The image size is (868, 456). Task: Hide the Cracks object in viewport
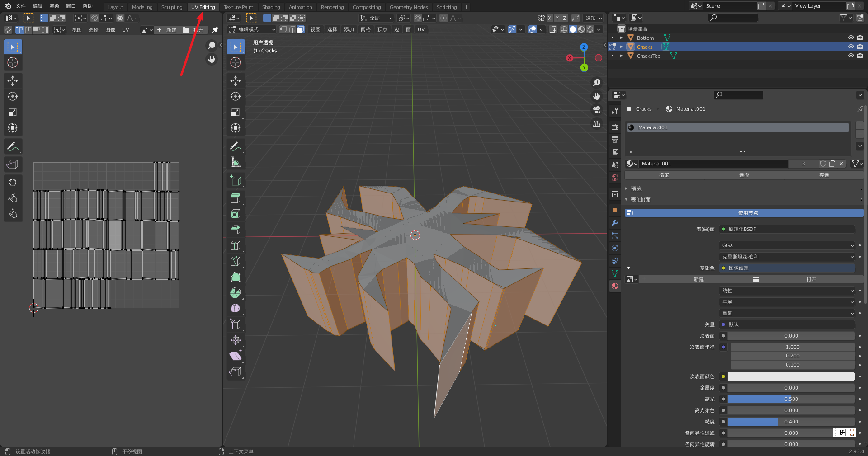click(x=851, y=47)
